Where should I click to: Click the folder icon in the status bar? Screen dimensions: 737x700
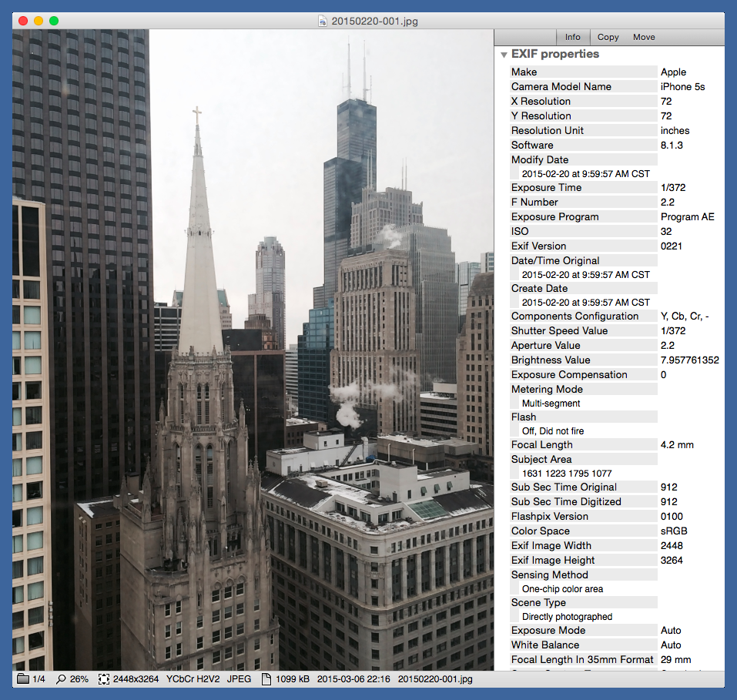(x=22, y=679)
